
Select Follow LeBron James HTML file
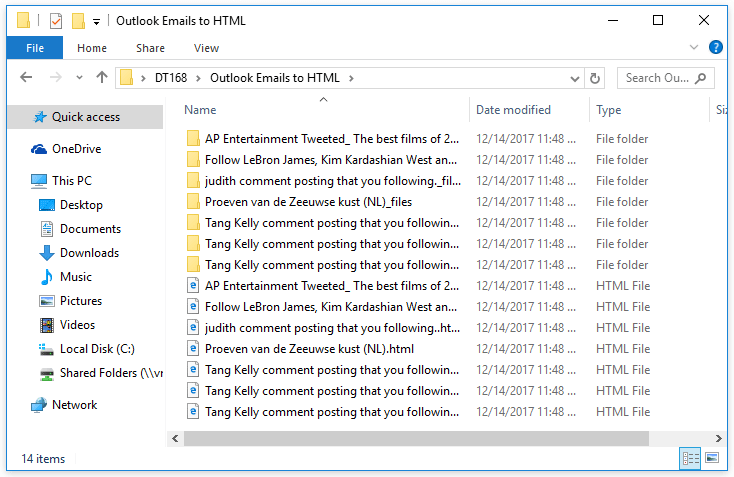point(330,307)
